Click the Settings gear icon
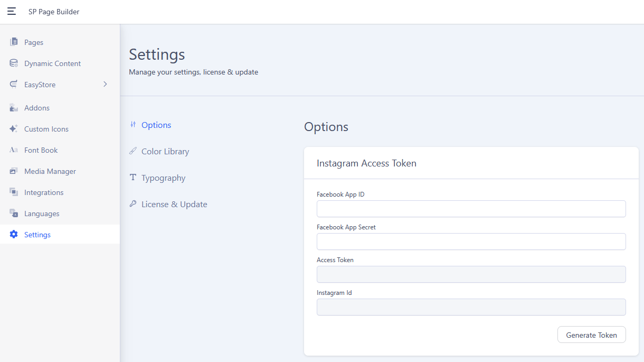 14,235
